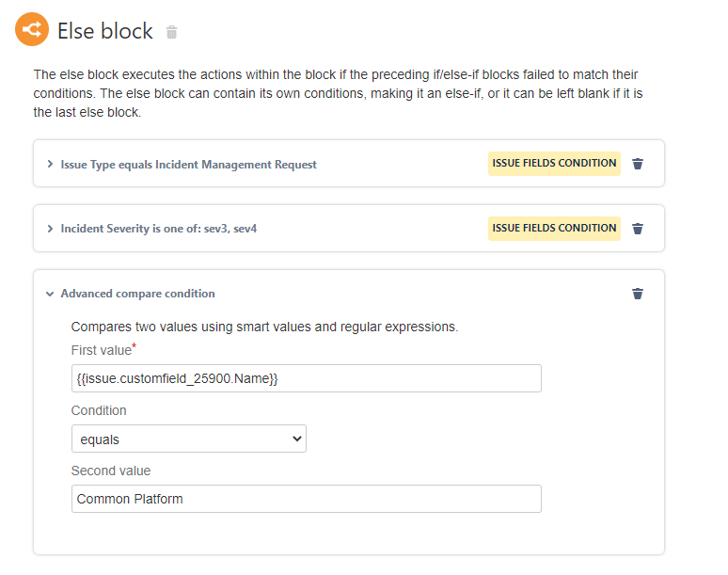Click the Condition label above the dropdown
Viewport: 728px width, 575px height.
pos(99,410)
